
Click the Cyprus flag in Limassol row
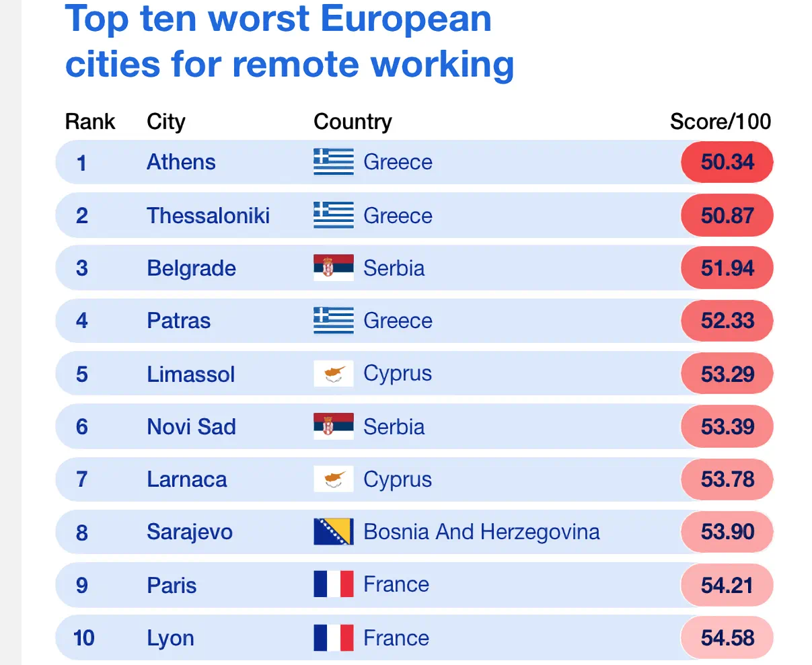pos(334,373)
